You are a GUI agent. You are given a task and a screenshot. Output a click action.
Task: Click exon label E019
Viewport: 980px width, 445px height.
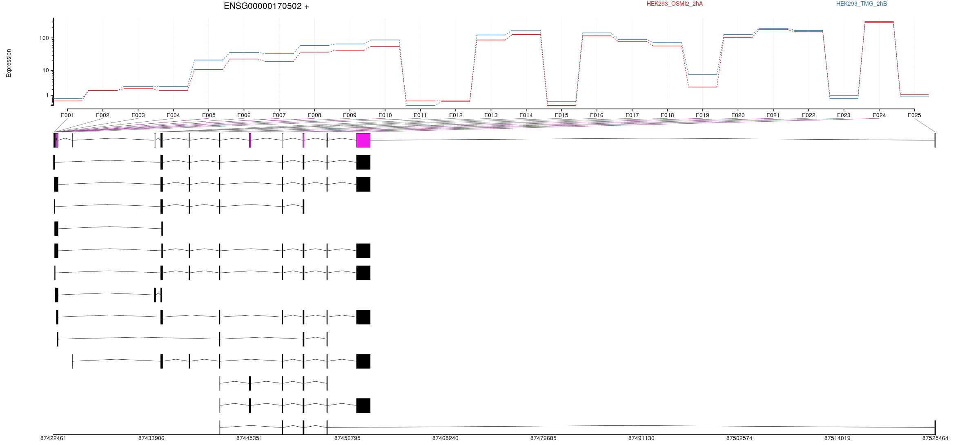702,115
